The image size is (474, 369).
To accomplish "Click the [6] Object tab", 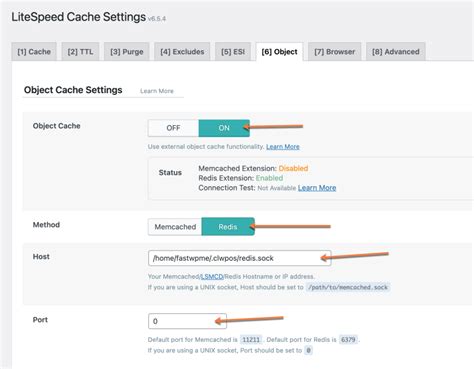I will pos(279,52).
